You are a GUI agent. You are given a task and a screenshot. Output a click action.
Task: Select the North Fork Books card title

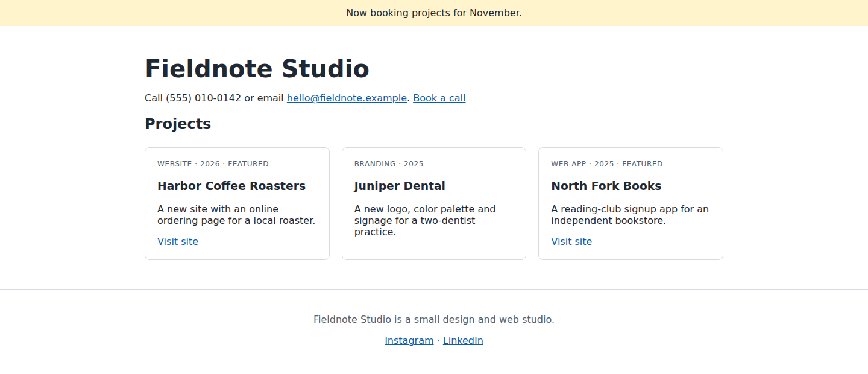[606, 186]
